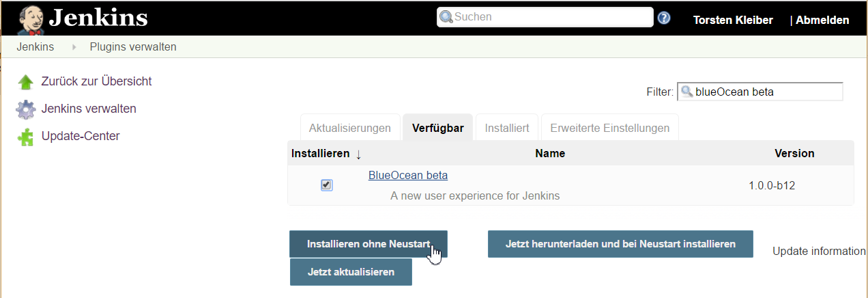Click the Jenkins title text in header

pos(98,18)
